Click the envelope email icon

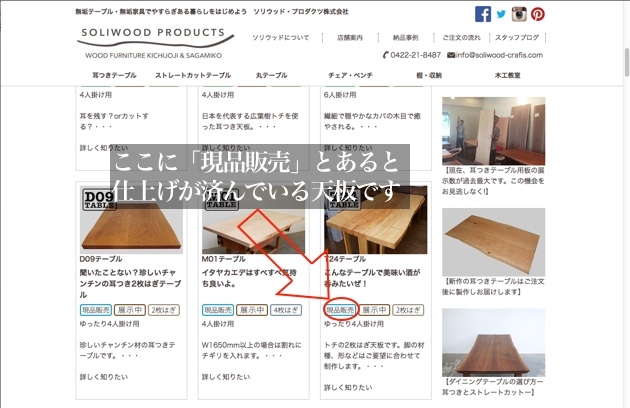(451, 55)
